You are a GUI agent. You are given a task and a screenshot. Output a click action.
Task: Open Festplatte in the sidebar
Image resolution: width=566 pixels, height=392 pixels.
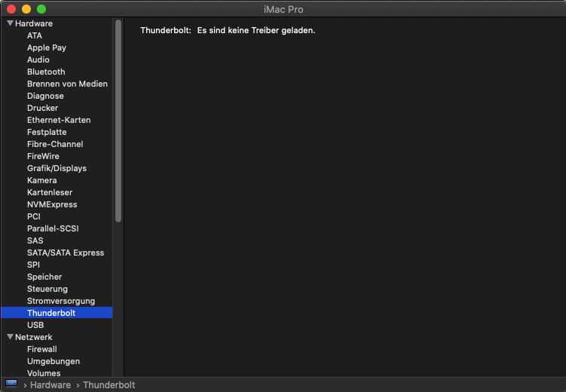(47, 132)
